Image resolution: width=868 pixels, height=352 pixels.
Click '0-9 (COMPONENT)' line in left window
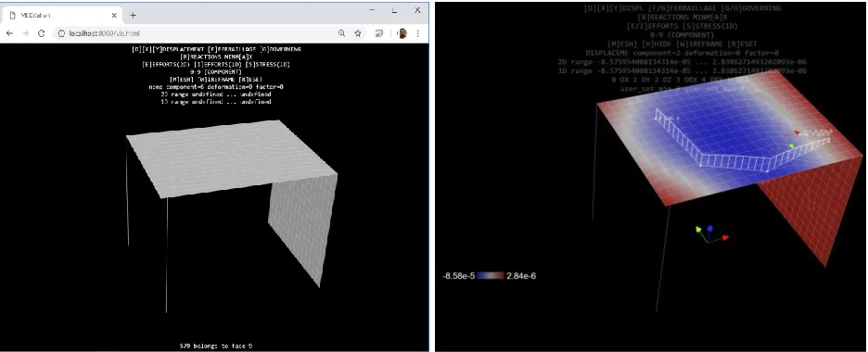pos(216,72)
